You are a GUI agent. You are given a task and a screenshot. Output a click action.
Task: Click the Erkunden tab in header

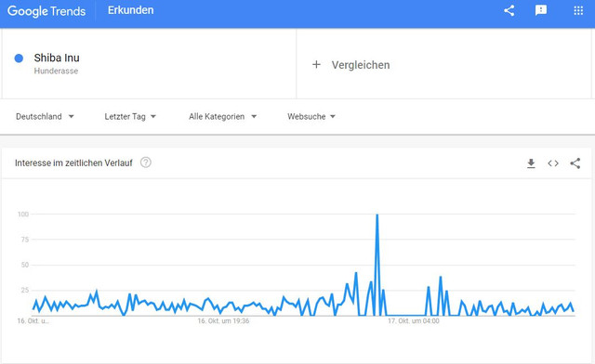point(130,10)
